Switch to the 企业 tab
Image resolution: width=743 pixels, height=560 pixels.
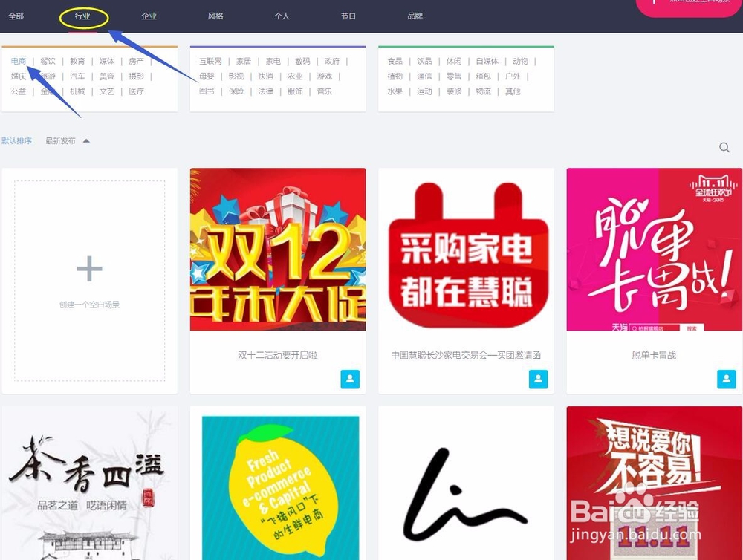click(149, 16)
